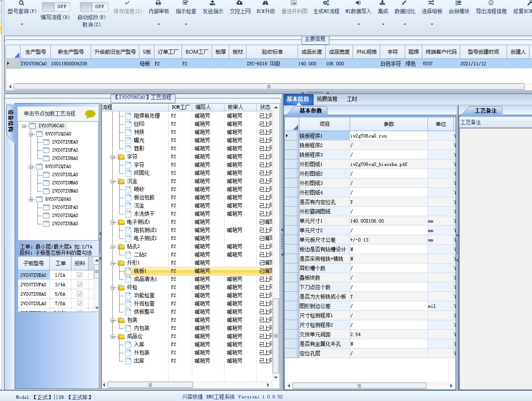Click the 指示检查 toolbar icon

coord(185,3)
